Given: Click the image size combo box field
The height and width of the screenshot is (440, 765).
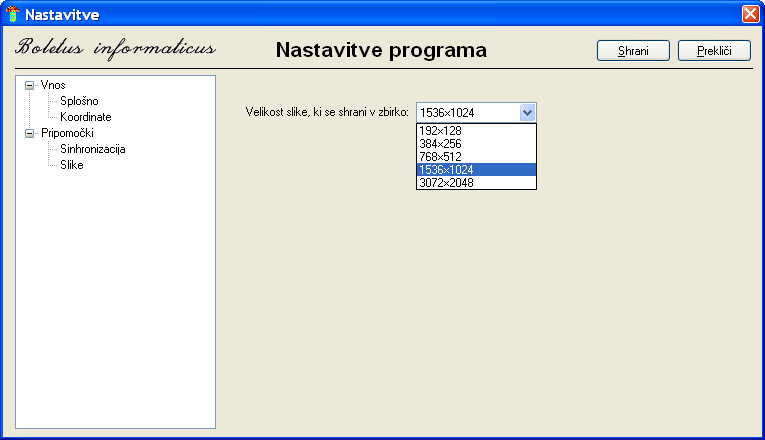Looking at the screenshot, I should click(x=467, y=112).
